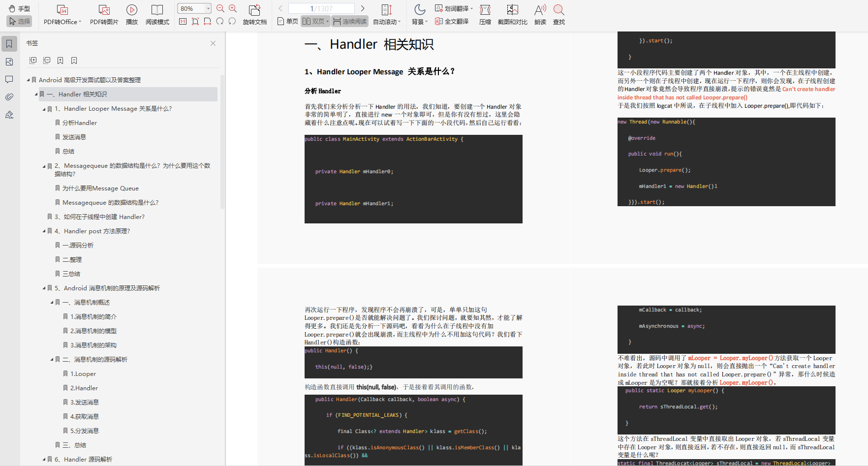Image resolution: width=868 pixels, height=466 pixels.
Task: Collapse the 4、Handler post 方法原理 bookmark arrow
Action: pos(44,231)
